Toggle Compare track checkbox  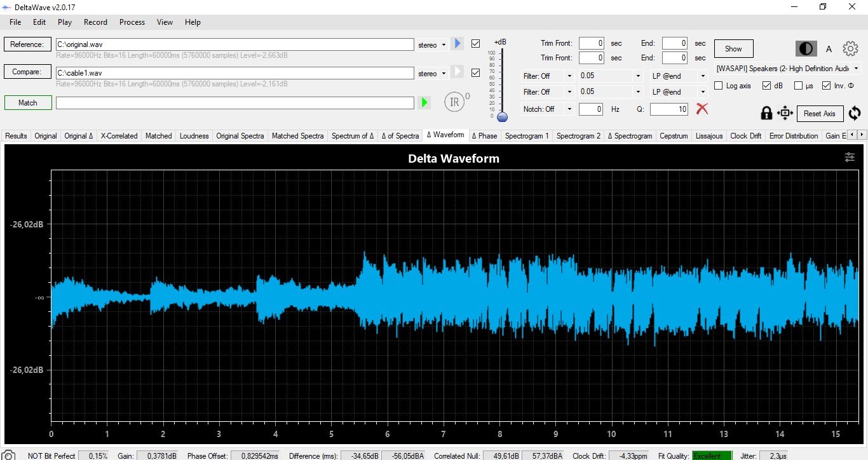[x=475, y=72]
